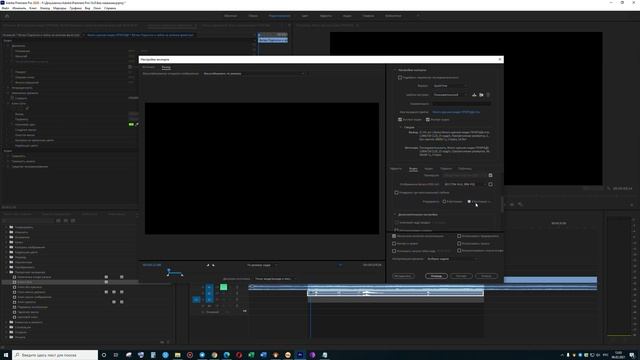Switch to the Source tab in export dialog
This screenshot has width=640, height=360.
(149, 67)
